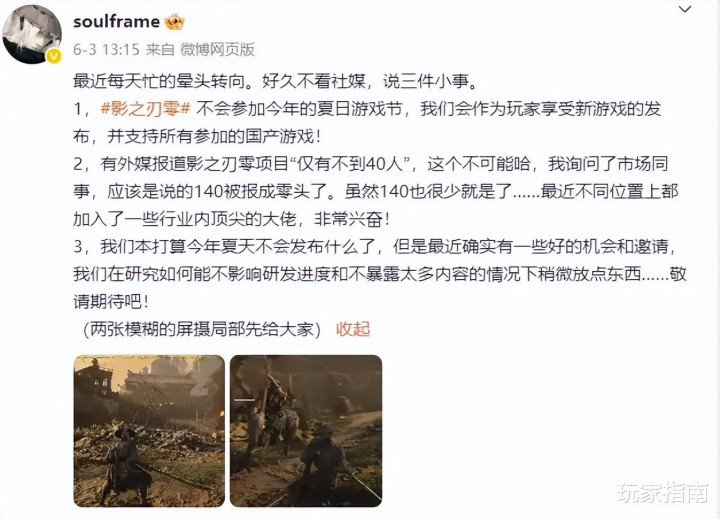Click the line starting 3，我们本打算今年夏天

tap(375, 247)
